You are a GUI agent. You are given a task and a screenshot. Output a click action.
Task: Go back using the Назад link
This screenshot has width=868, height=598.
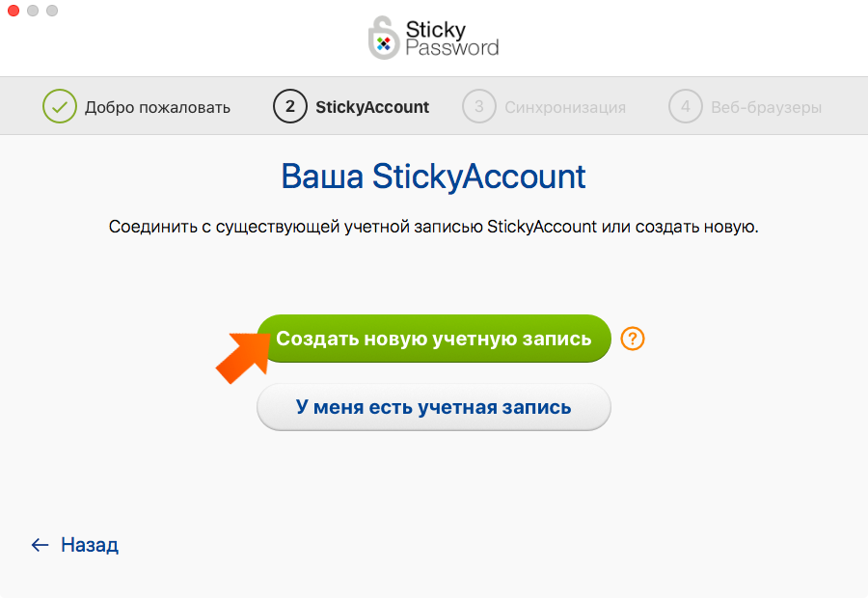coord(90,545)
